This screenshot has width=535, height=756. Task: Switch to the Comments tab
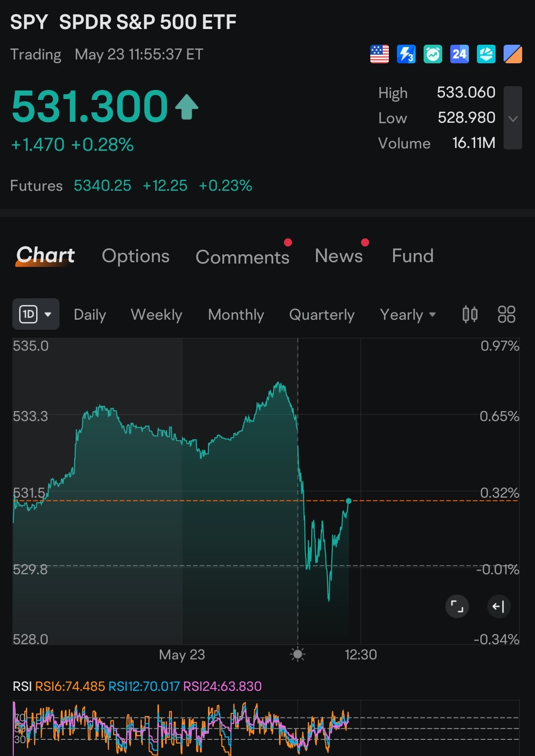[242, 257]
